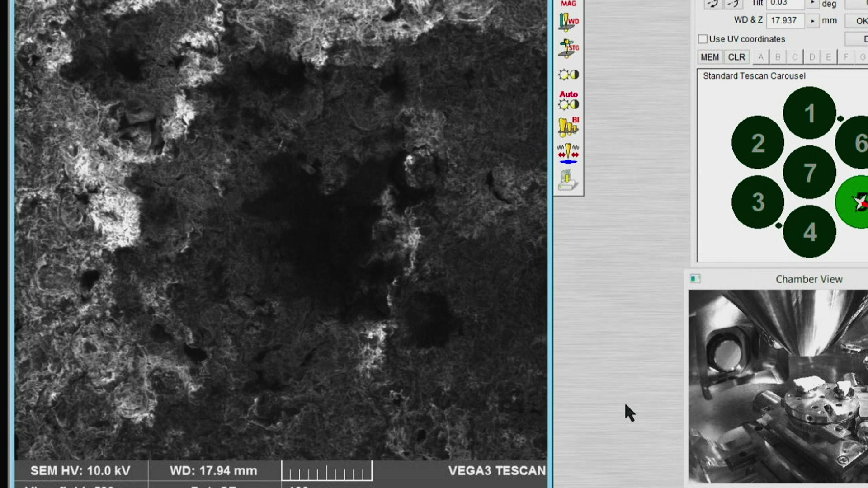This screenshot has height=488, width=868.
Task: Run Auto brightness and contrast icon
Action: point(568,100)
